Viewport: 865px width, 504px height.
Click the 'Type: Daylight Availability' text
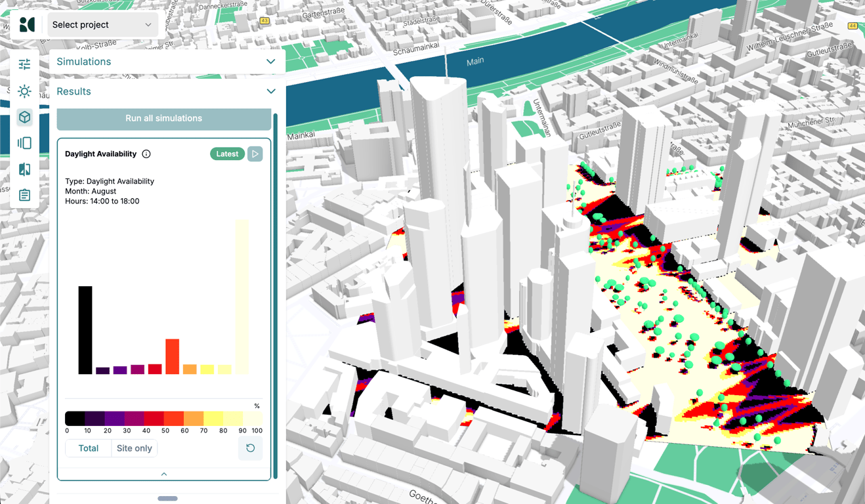pos(110,181)
